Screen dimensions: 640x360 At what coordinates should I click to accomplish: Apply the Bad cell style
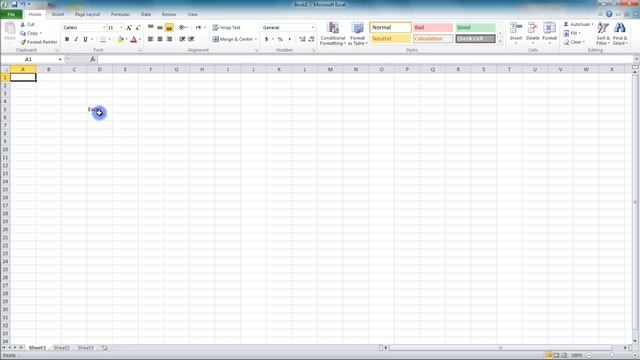pos(433,27)
